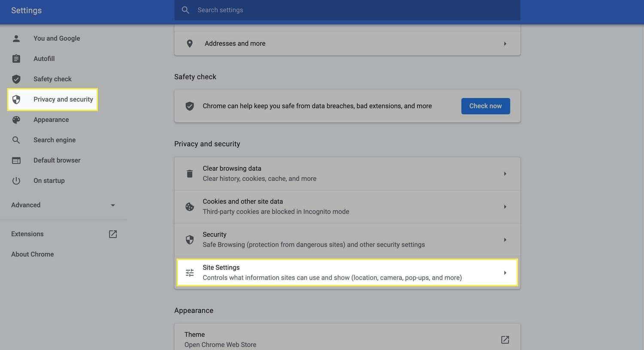Image resolution: width=644 pixels, height=350 pixels.
Task: Click the Safe Browsing description text
Action: pos(314,245)
